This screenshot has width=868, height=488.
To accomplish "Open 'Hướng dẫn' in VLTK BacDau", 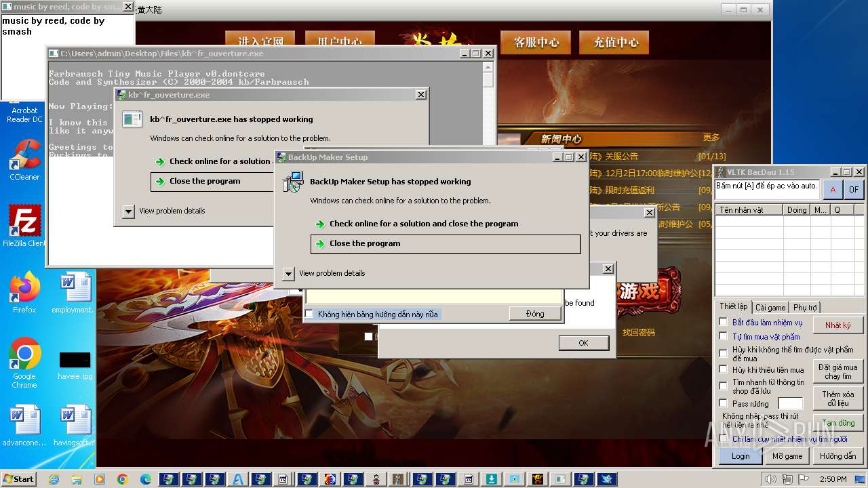I will tap(838, 456).
